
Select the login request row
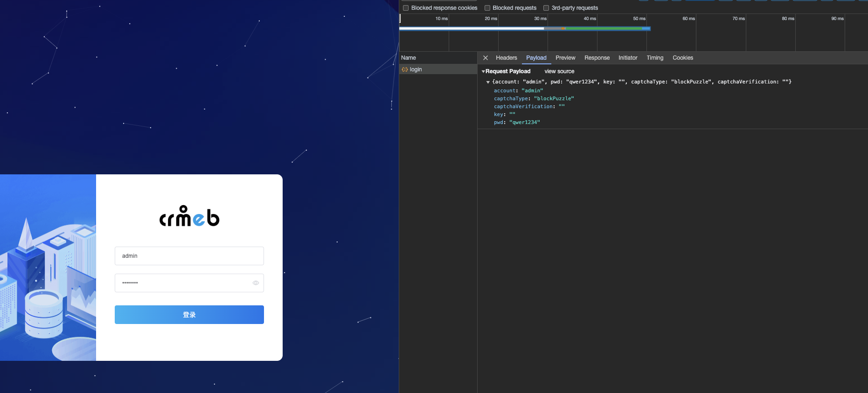tap(438, 69)
